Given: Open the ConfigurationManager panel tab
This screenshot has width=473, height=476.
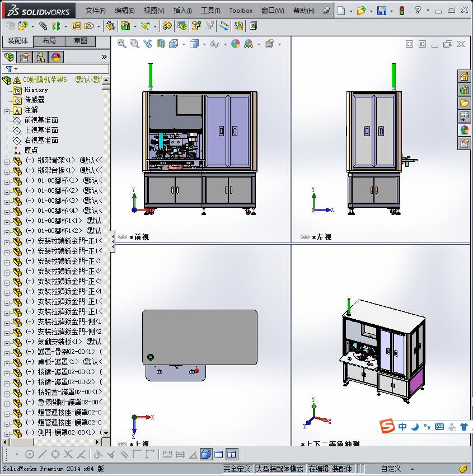Looking at the screenshot, I should pos(40,57).
